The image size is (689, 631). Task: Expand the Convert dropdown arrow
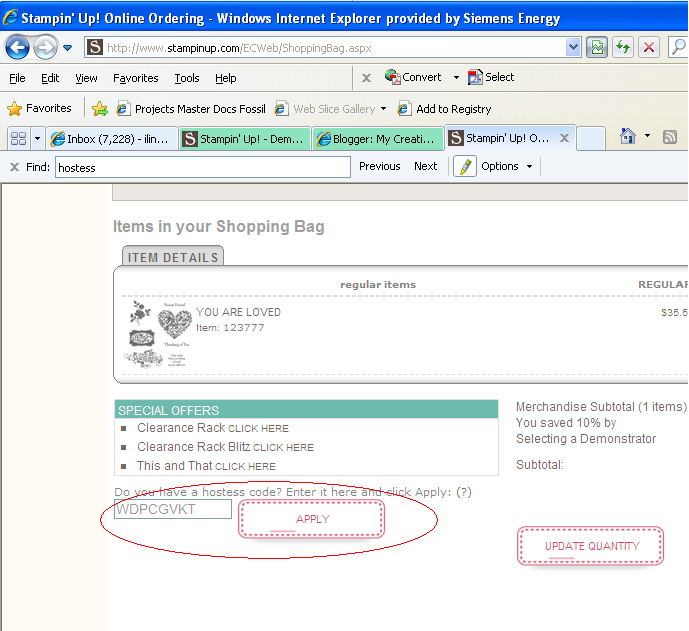(x=457, y=78)
